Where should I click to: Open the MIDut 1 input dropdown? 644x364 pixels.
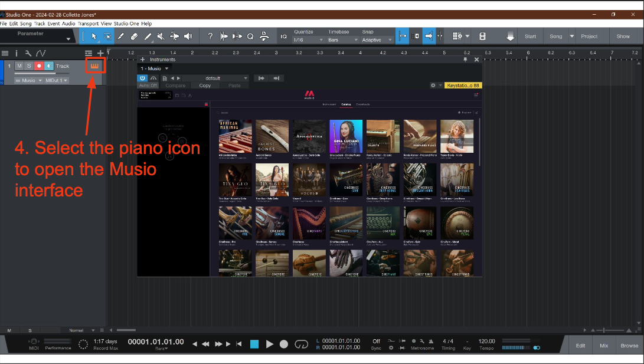pos(57,80)
